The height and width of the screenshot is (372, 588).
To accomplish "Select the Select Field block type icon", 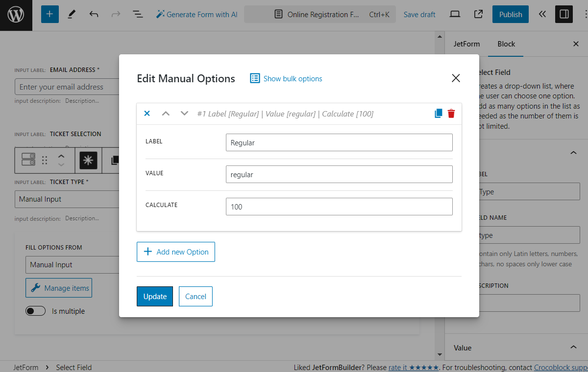I will [28, 160].
